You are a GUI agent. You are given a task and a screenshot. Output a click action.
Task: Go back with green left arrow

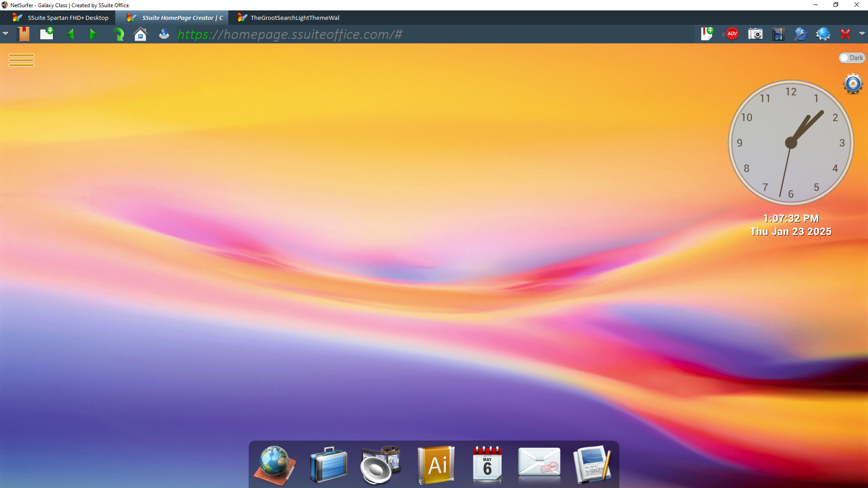coord(70,34)
